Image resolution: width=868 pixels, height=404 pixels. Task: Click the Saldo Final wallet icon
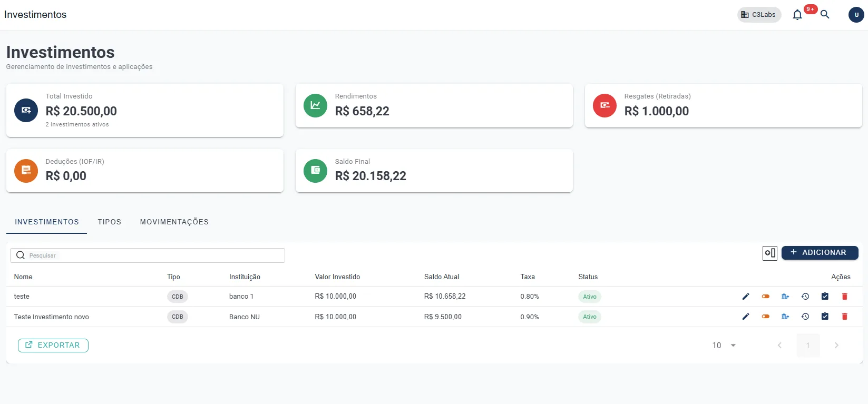(x=315, y=171)
